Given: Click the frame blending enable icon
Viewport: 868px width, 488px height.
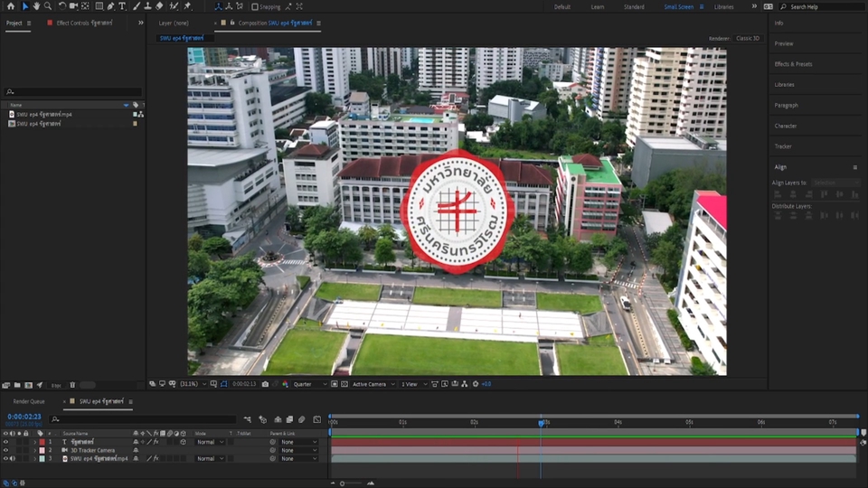Looking at the screenshot, I should 289,419.
